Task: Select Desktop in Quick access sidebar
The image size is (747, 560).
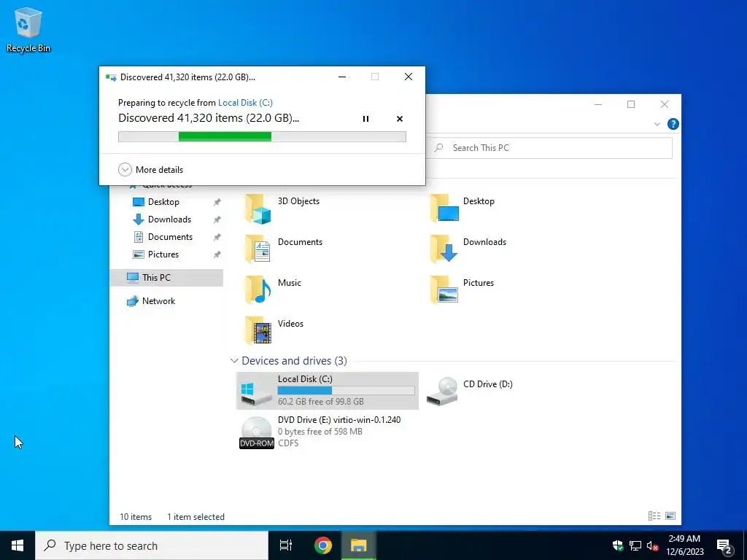Action: coord(163,202)
